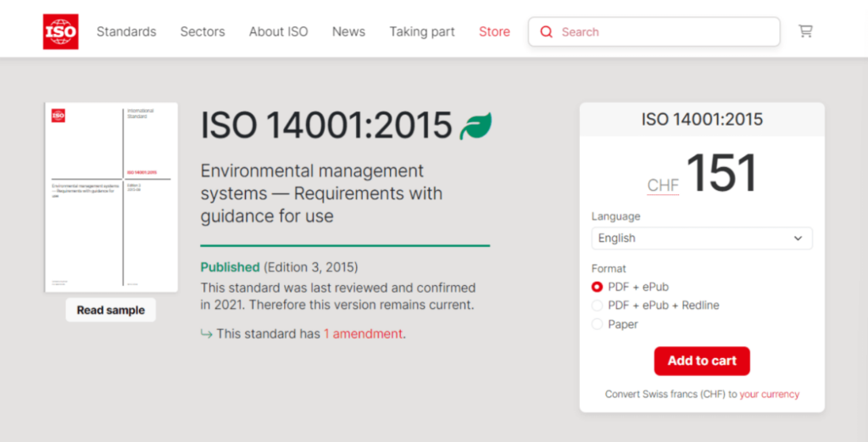Click the Add to cart button
Image resolution: width=868 pixels, height=442 pixels.
pos(702,361)
